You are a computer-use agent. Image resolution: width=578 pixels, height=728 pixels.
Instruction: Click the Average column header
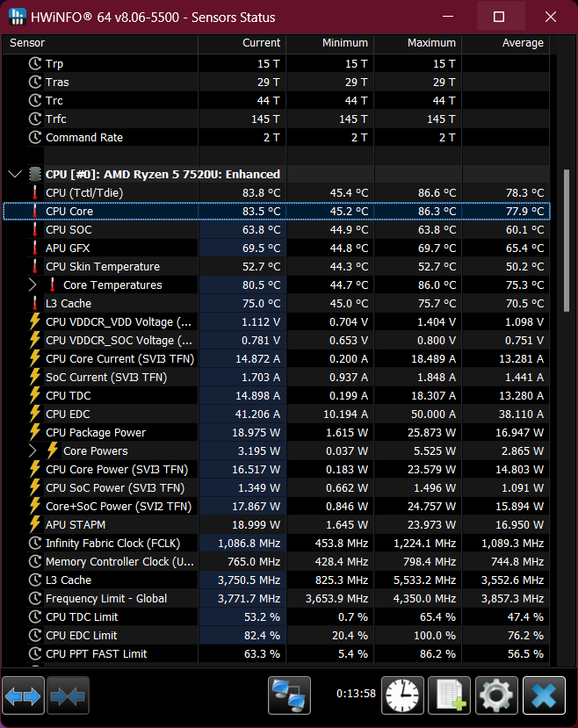point(506,43)
